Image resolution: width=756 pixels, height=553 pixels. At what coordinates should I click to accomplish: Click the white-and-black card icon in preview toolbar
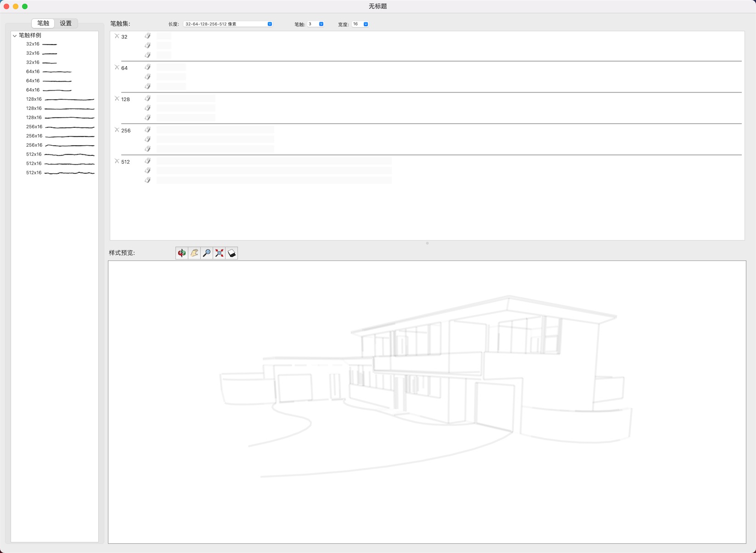[231, 253]
